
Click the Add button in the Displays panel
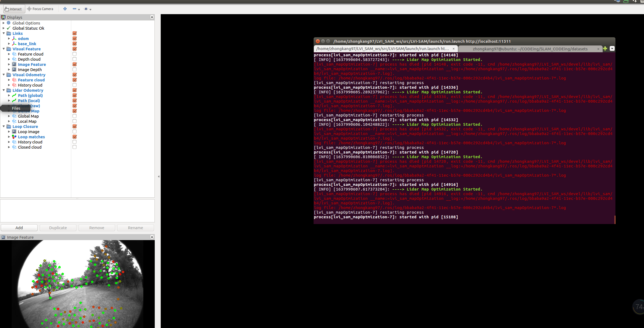[19, 228]
